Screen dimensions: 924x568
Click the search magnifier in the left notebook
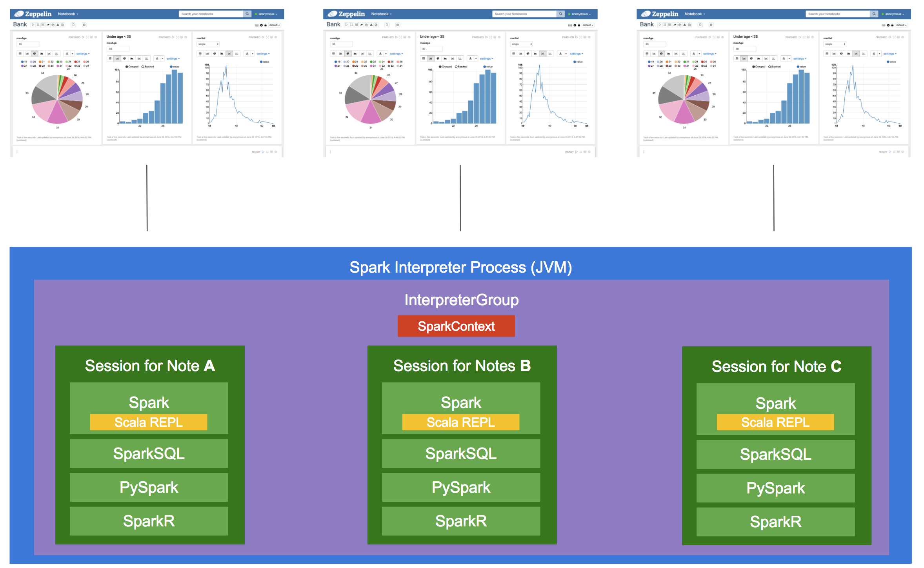tap(247, 14)
